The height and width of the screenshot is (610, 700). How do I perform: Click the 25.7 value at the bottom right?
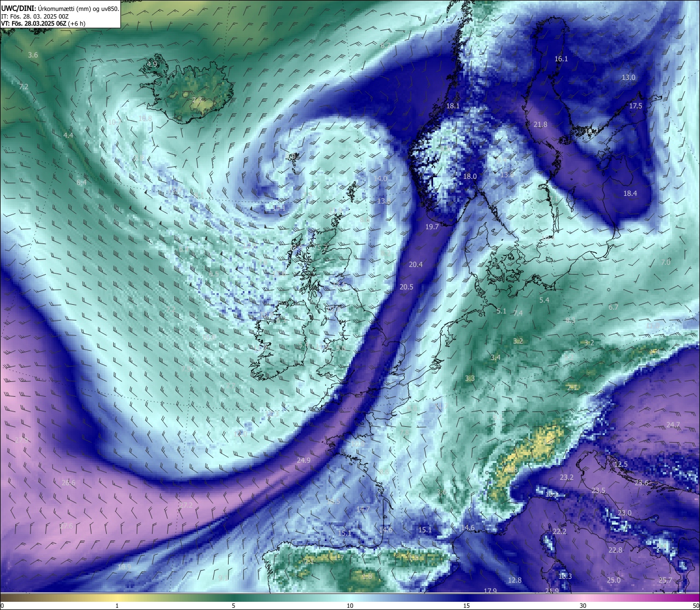[x=666, y=580]
